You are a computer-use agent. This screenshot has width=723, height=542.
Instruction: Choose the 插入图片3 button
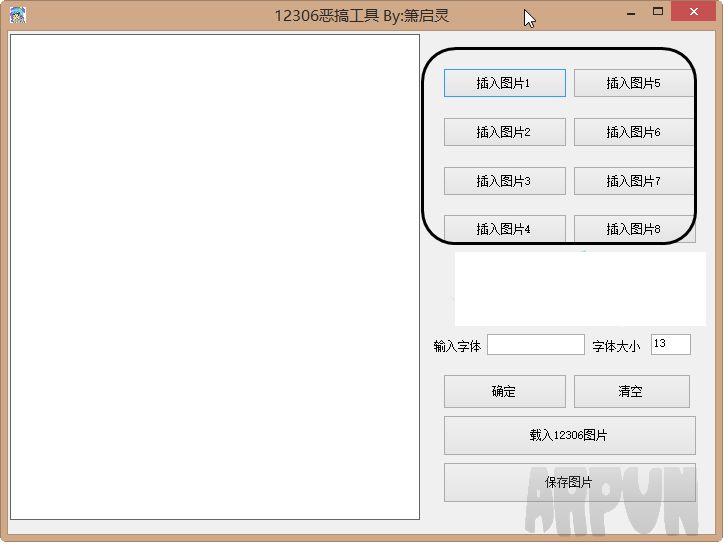[504, 181]
